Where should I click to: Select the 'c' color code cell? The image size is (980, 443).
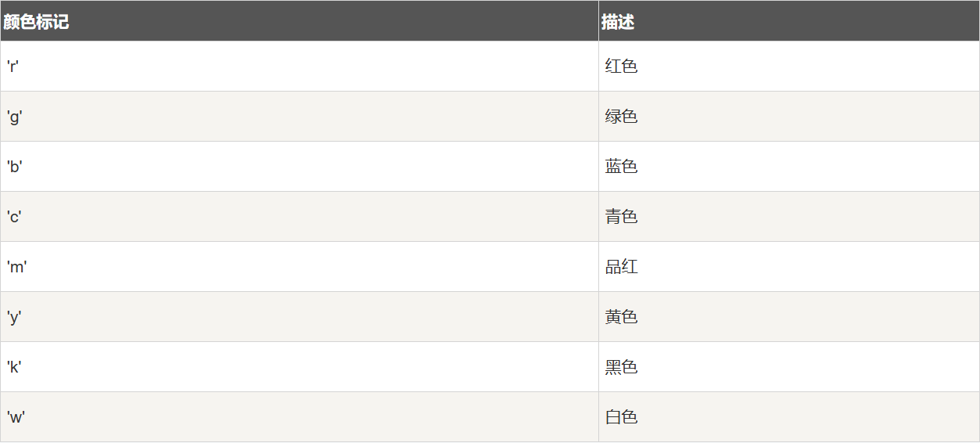(14, 217)
